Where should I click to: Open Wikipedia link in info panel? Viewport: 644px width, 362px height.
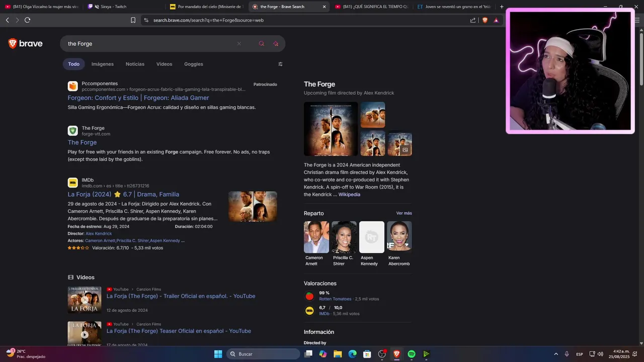(x=349, y=195)
